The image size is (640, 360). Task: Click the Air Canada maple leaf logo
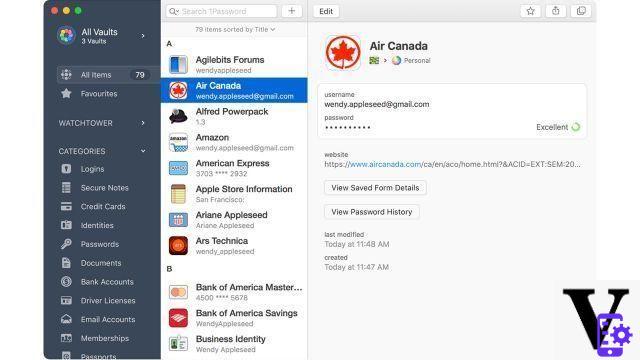point(343,53)
